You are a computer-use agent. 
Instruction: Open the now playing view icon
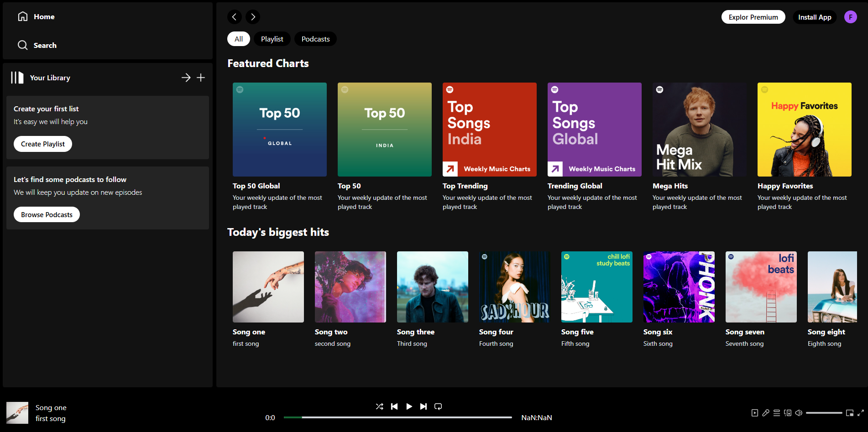pyautogui.click(x=755, y=413)
